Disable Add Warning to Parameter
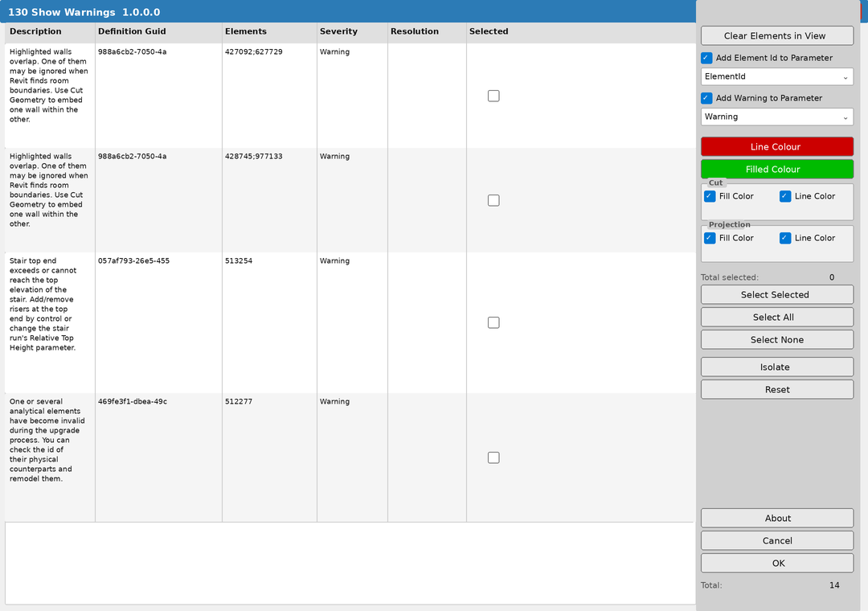The height and width of the screenshot is (611, 868). (x=706, y=97)
